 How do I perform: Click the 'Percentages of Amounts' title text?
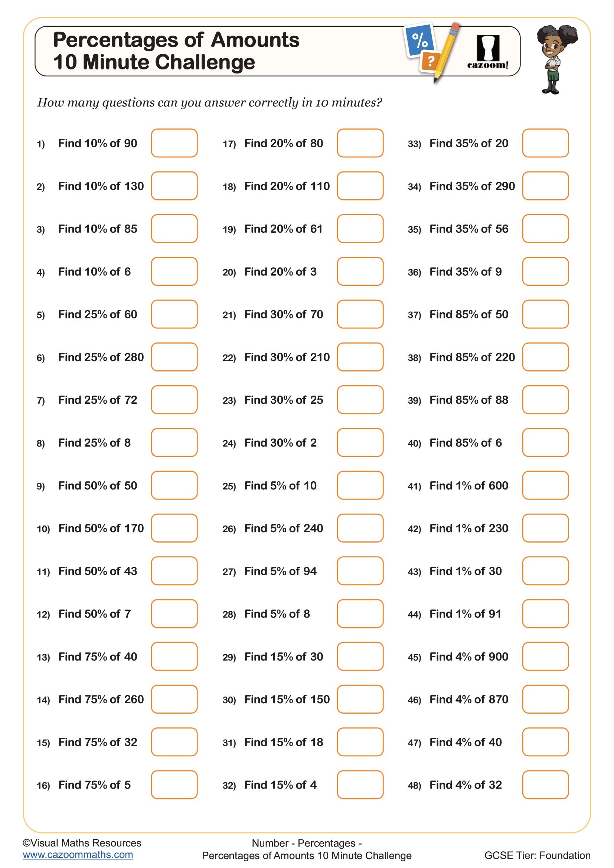(x=176, y=40)
